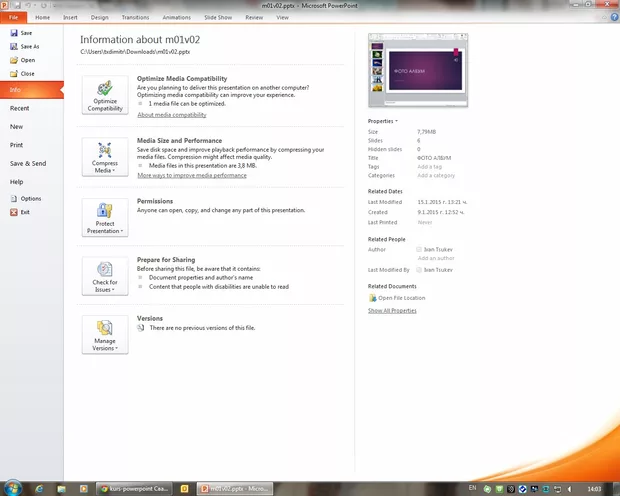The width and height of the screenshot is (620, 496).
Task: Open a file using the Open icon
Action: tap(13, 60)
